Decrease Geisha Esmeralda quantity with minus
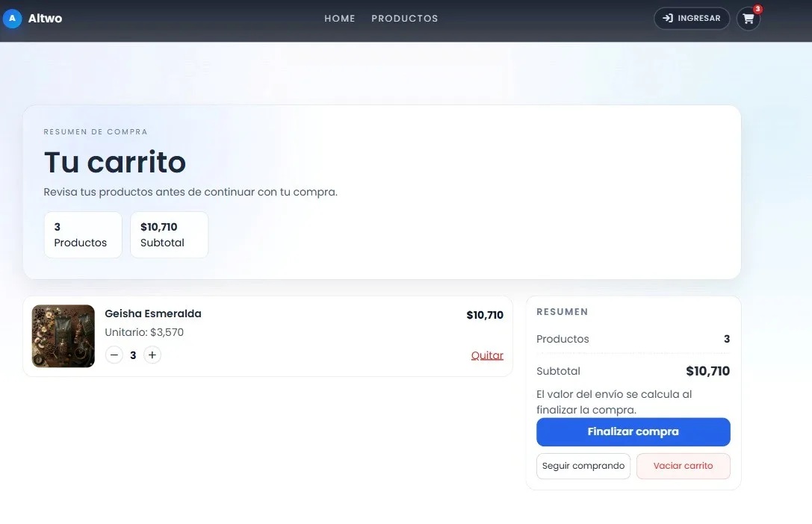 click(114, 355)
